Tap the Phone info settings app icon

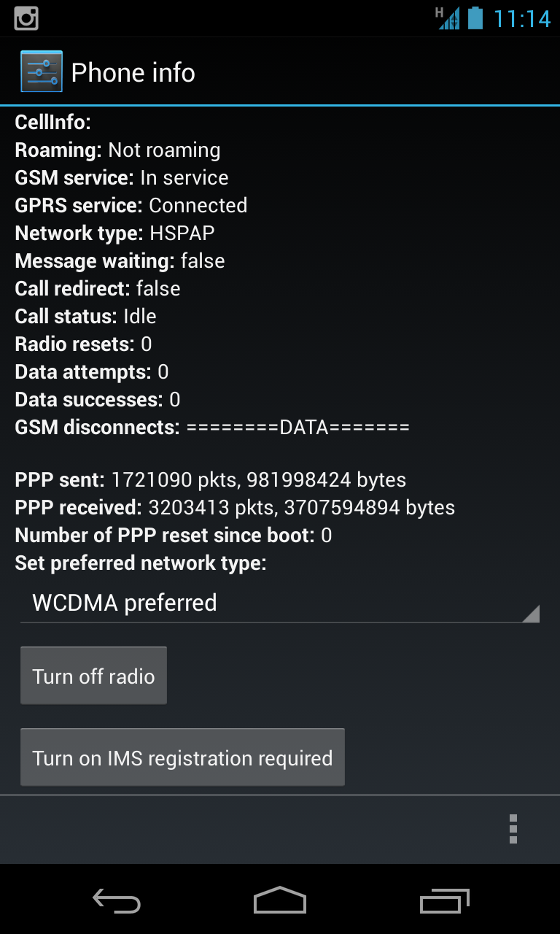[42, 72]
